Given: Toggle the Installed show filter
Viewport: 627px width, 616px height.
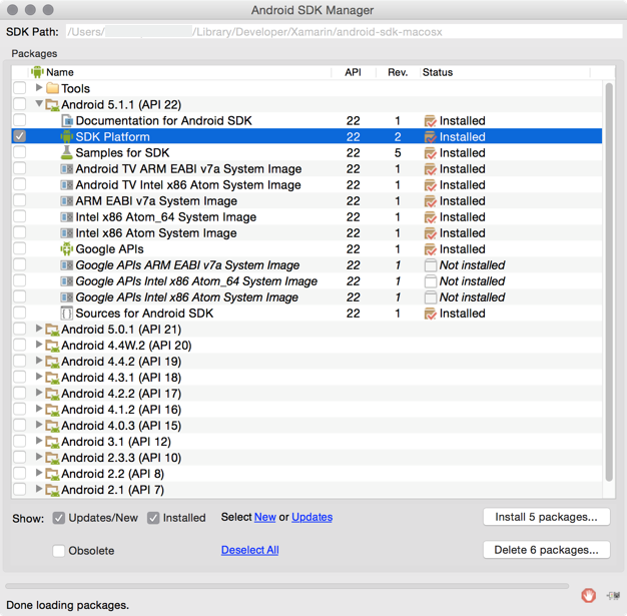Looking at the screenshot, I should pyautogui.click(x=153, y=518).
